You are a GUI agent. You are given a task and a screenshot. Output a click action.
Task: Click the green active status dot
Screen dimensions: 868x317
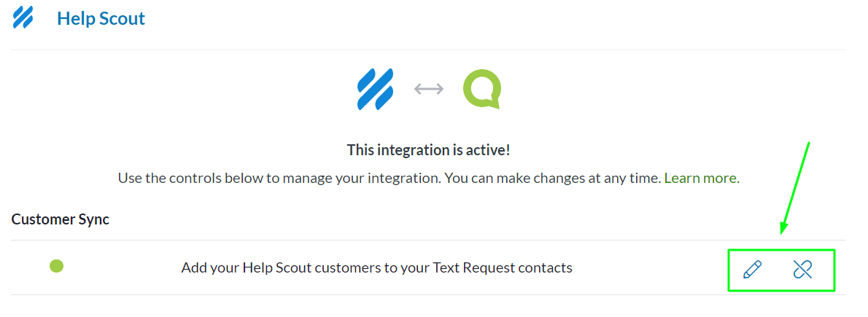click(56, 266)
